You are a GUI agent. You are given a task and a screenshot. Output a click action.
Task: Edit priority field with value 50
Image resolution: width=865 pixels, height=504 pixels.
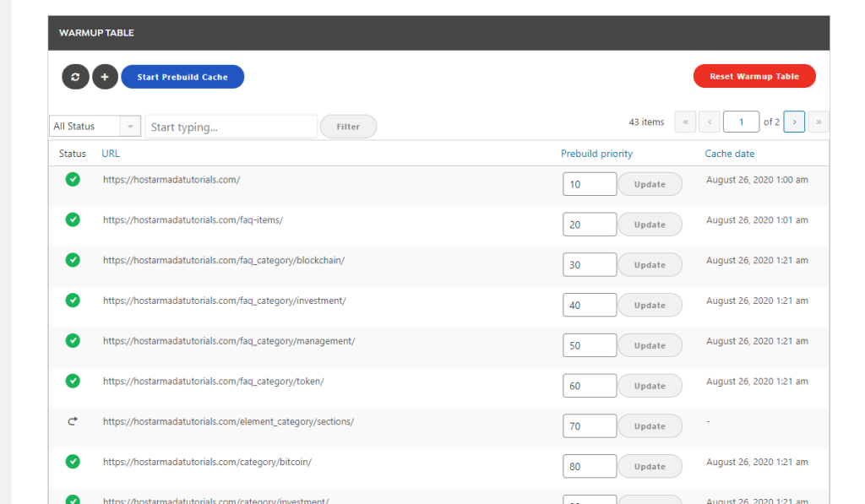[590, 344]
